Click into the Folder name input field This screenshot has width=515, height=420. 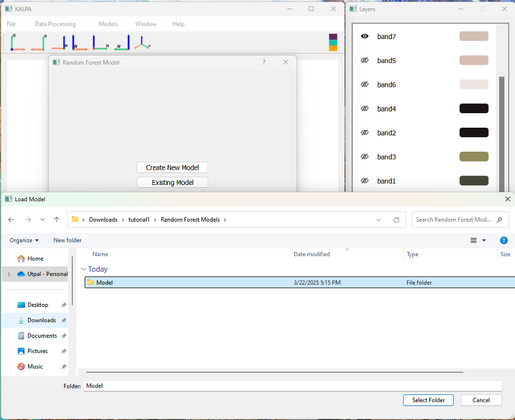[293, 386]
